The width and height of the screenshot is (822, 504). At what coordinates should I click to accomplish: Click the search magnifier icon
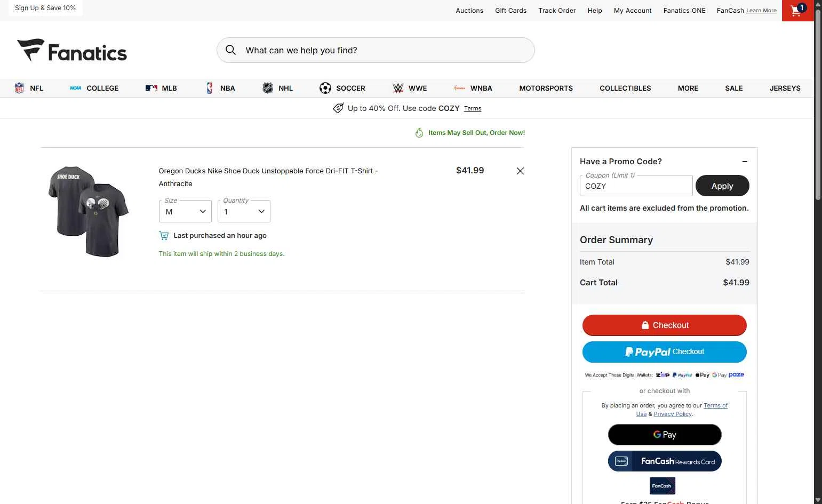(230, 50)
